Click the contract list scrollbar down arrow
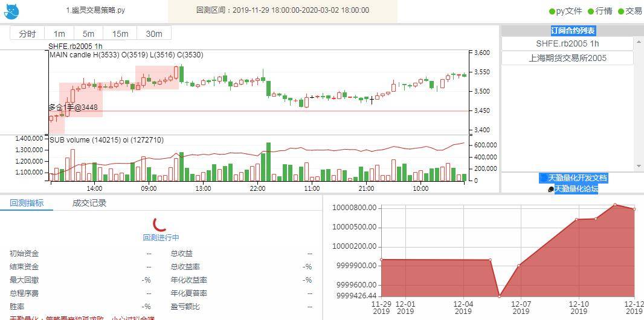Image resolution: width=644 pixels, height=320 pixels. 639,166
